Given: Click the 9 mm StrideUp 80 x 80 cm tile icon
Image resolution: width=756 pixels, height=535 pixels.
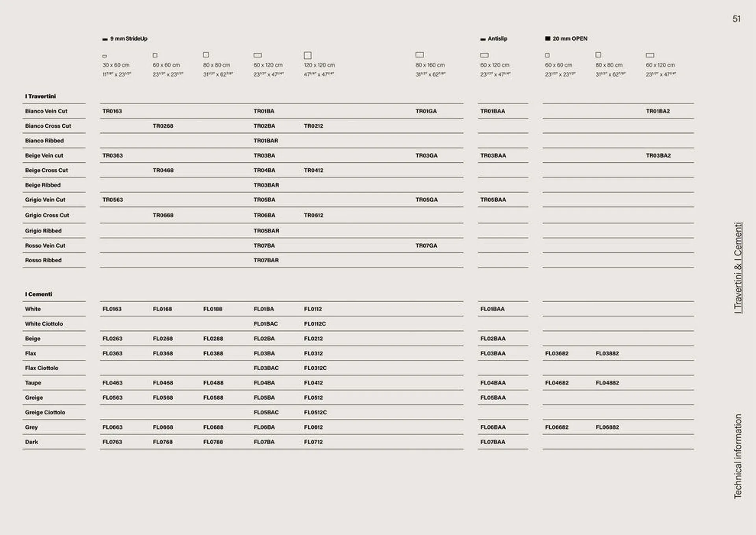Looking at the screenshot, I should pyautogui.click(x=206, y=55).
